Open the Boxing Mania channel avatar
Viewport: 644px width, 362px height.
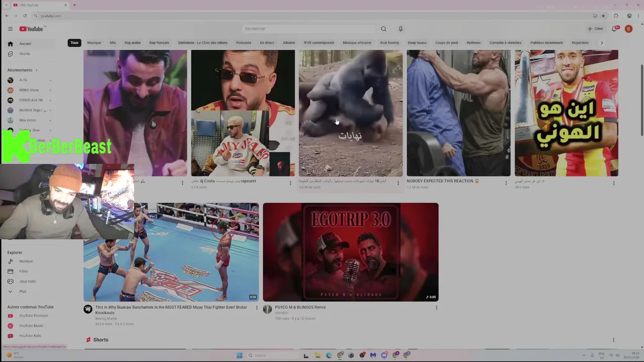(88, 309)
